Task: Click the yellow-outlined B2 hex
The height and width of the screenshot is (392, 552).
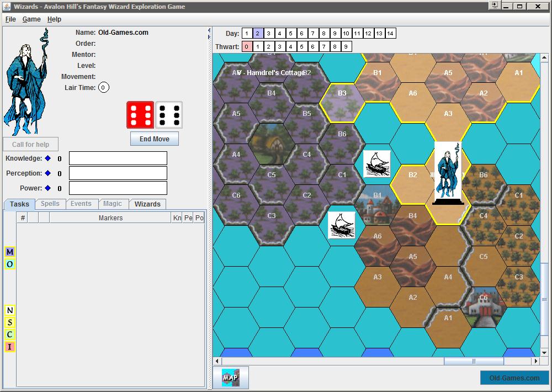Action: [412, 184]
